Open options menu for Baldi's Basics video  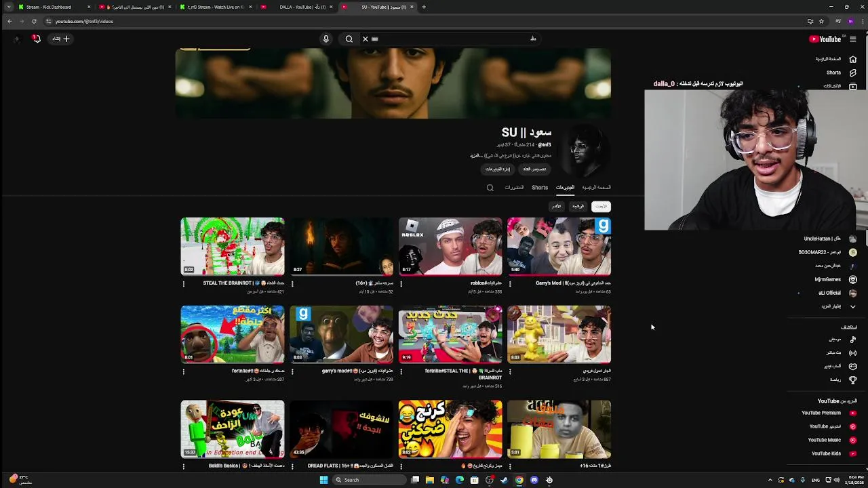tap(184, 466)
